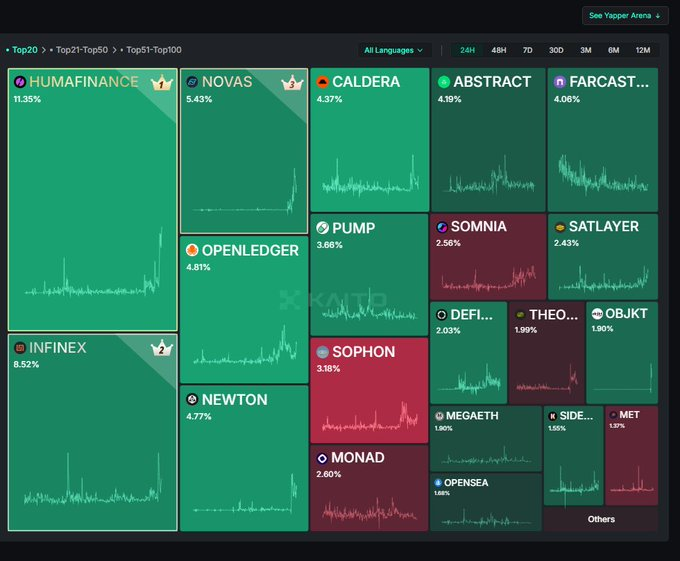Screen dimensions: 680x561
Task: Click the rank 3 crown on NOVAS
Action: (x=292, y=83)
